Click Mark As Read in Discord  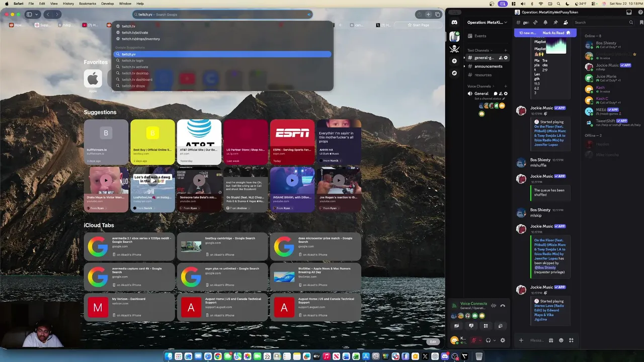pyautogui.click(x=556, y=33)
